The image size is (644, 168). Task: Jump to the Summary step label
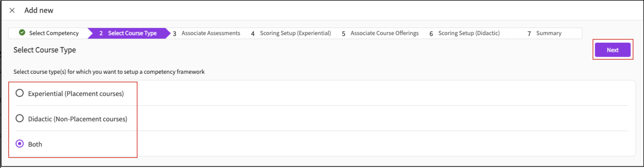pos(549,33)
